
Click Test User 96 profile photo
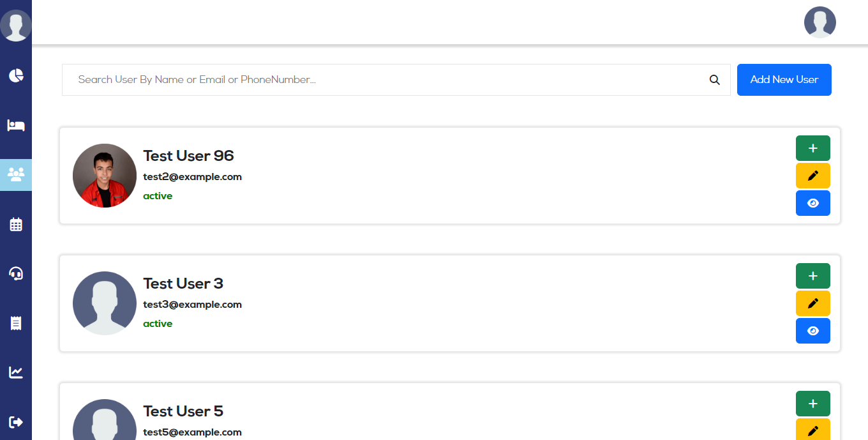[105, 176]
